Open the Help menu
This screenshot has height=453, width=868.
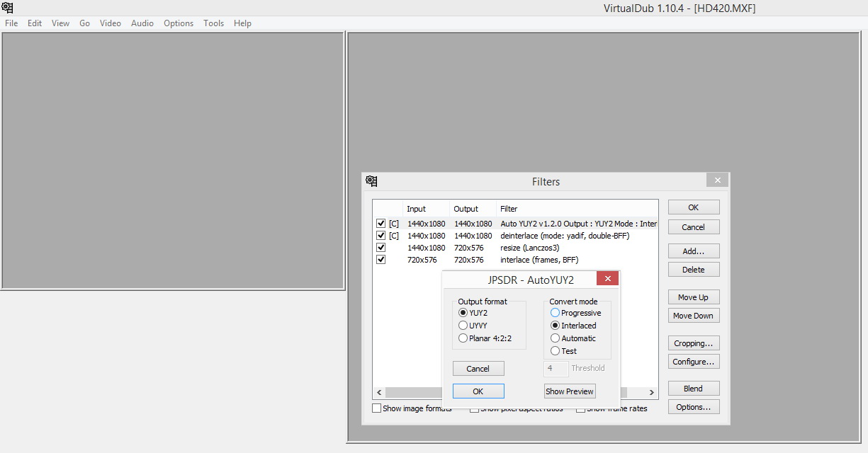pos(243,23)
